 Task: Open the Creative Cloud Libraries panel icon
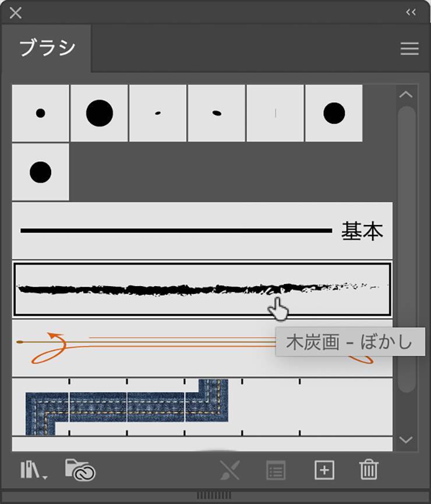tap(80, 470)
